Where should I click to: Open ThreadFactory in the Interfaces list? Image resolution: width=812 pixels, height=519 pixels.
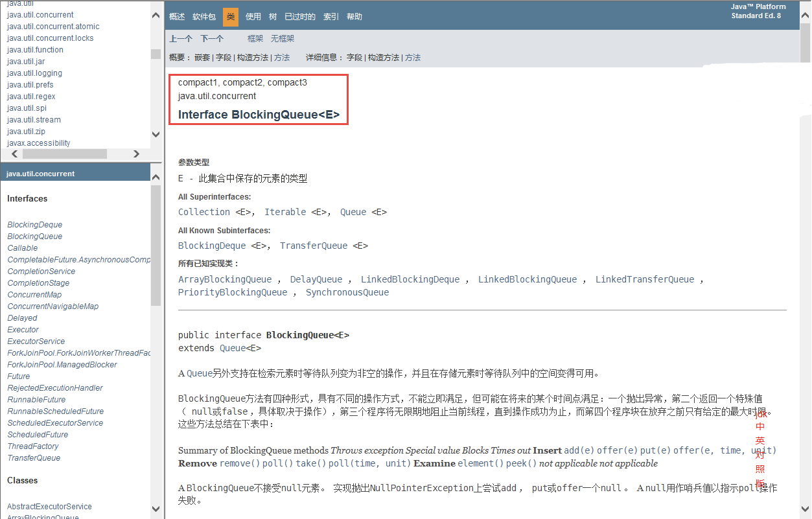coord(33,446)
